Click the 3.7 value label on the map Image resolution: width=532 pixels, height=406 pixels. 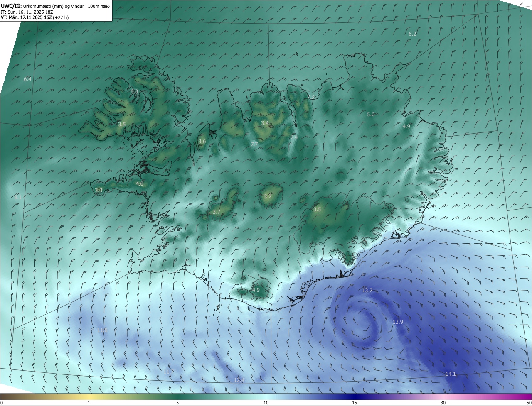[217, 212]
